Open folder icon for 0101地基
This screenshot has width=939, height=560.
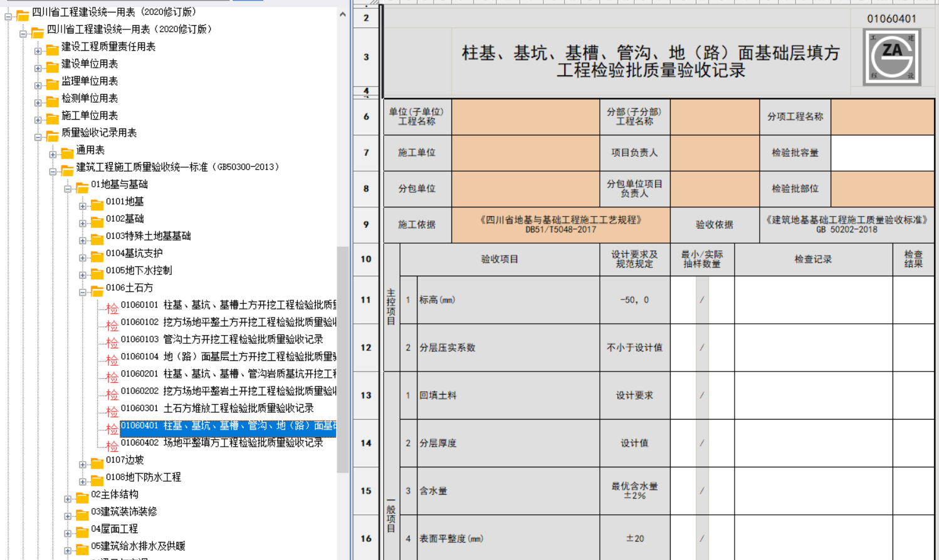point(97,204)
